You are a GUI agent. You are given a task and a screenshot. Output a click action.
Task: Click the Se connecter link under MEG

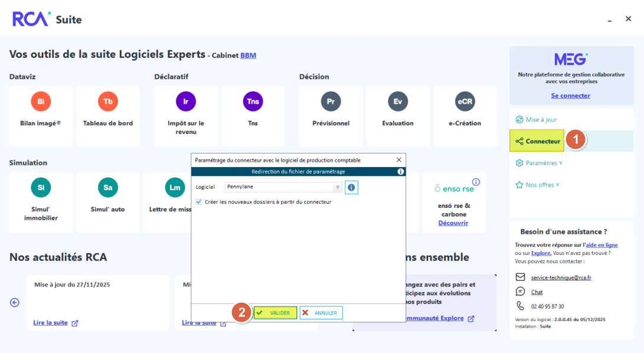point(570,96)
